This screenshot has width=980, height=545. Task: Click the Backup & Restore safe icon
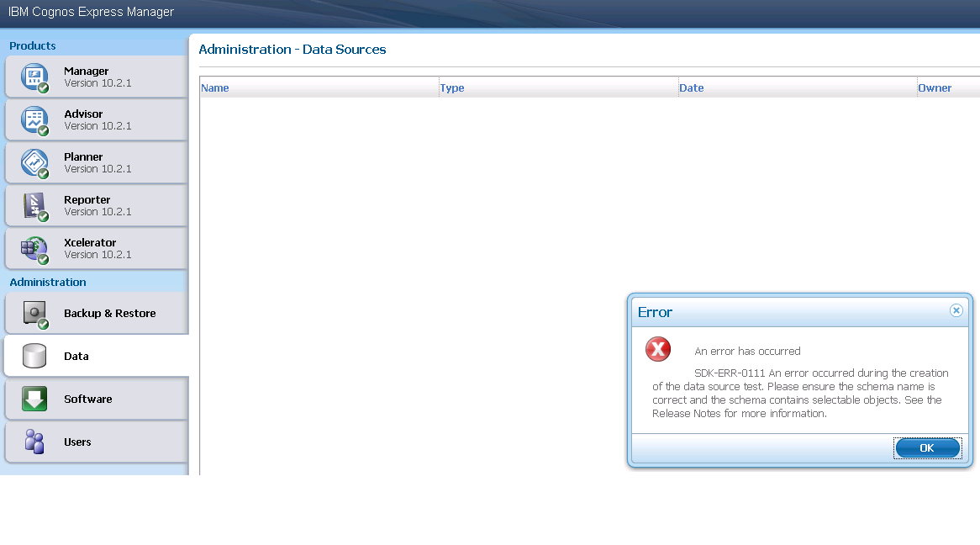pyautogui.click(x=34, y=314)
